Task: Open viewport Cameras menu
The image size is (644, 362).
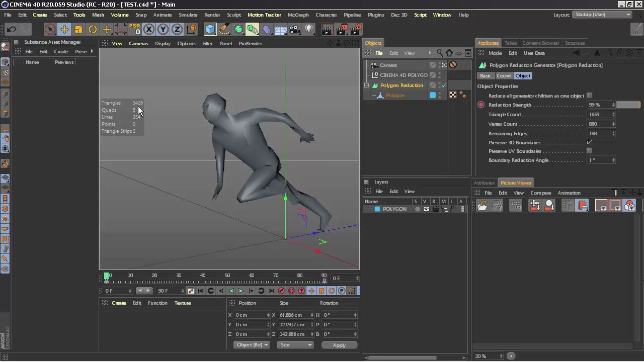Action: click(x=138, y=43)
